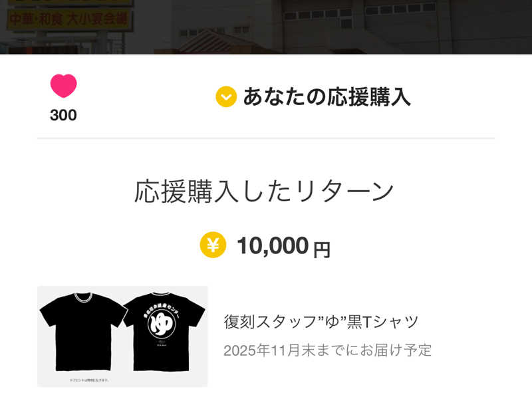Click the 応援購入したリターン heading

[265, 192]
